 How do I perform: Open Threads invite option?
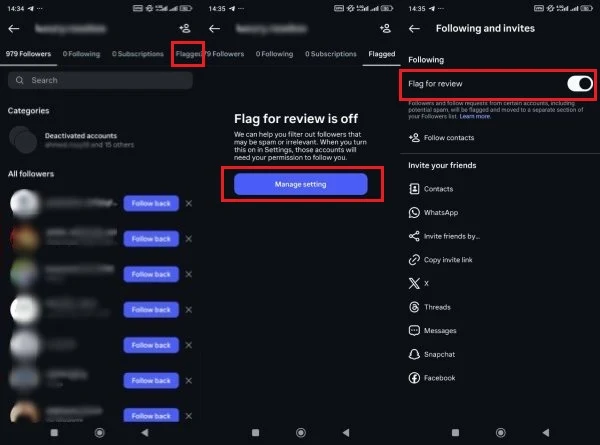438,307
